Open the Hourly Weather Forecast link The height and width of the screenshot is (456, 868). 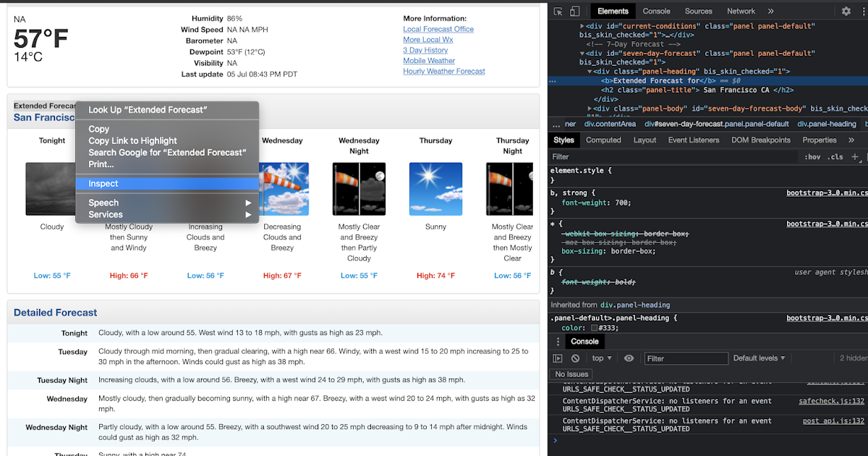443,71
